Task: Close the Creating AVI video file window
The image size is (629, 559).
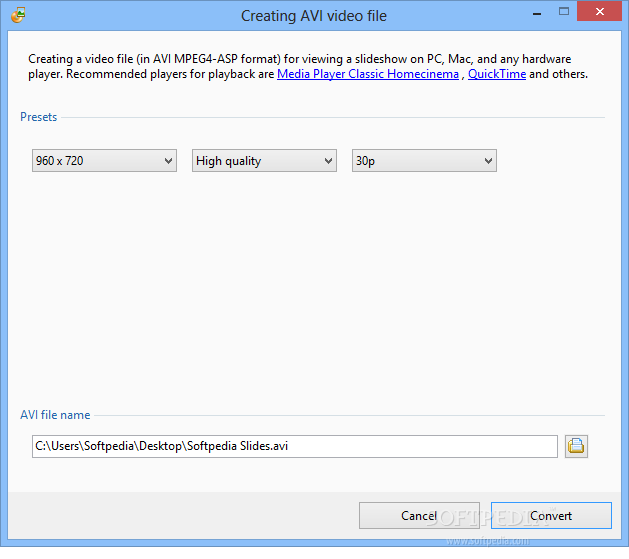Action: 600,12
